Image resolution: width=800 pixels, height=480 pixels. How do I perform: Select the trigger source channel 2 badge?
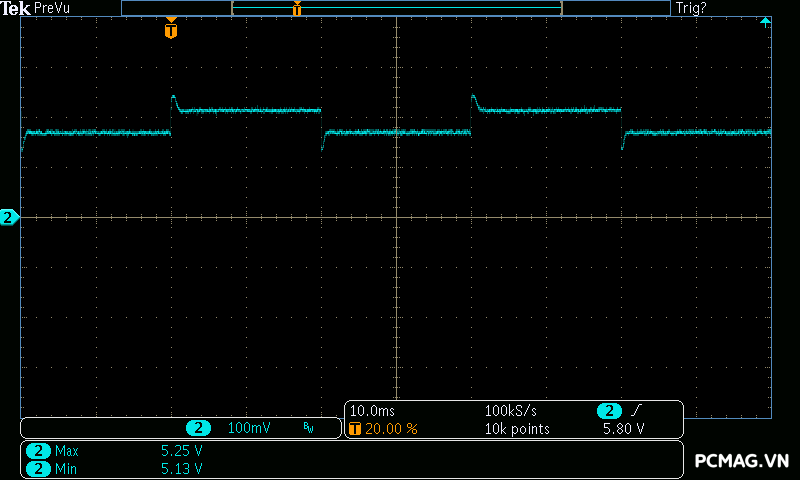click(x=608, y=411)
